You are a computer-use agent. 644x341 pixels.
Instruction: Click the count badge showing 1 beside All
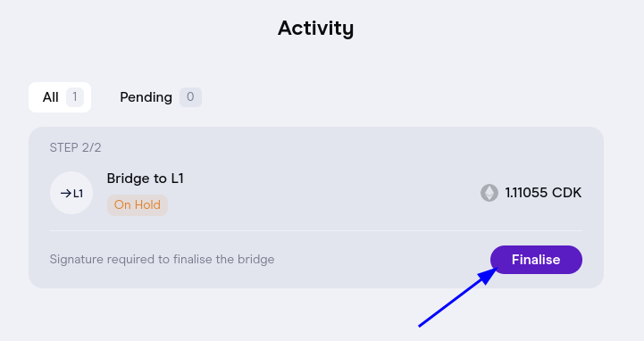tap(75, 96)
